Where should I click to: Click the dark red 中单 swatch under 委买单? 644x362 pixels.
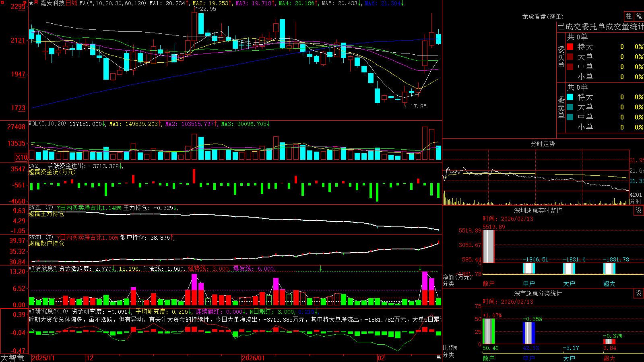point(570,67)
